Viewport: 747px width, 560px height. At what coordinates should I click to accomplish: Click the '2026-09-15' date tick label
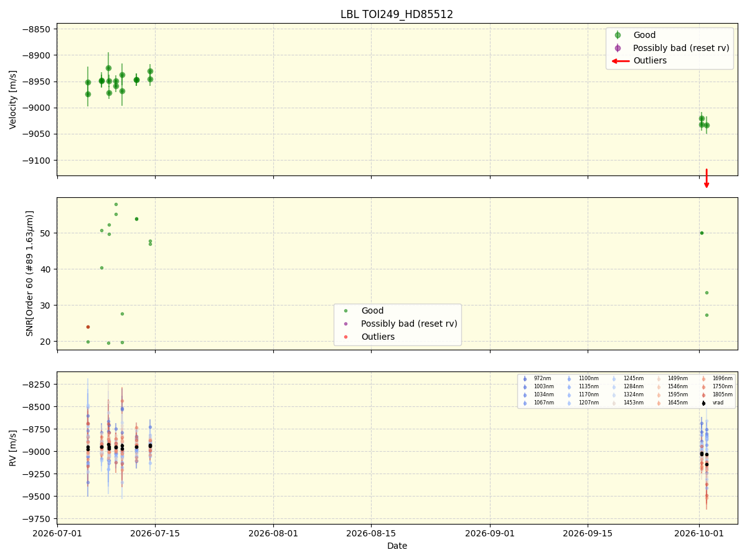pyautogui.click(x=588, y=533)
